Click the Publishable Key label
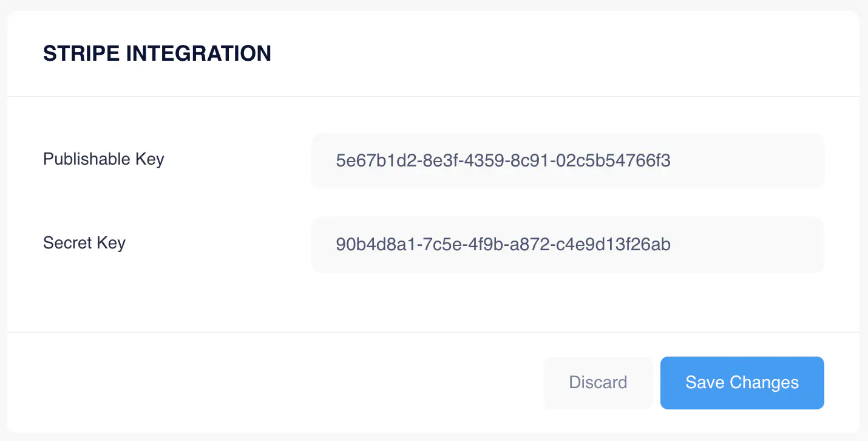The width and height of the screenshot is (868, 441). point(103,159)
